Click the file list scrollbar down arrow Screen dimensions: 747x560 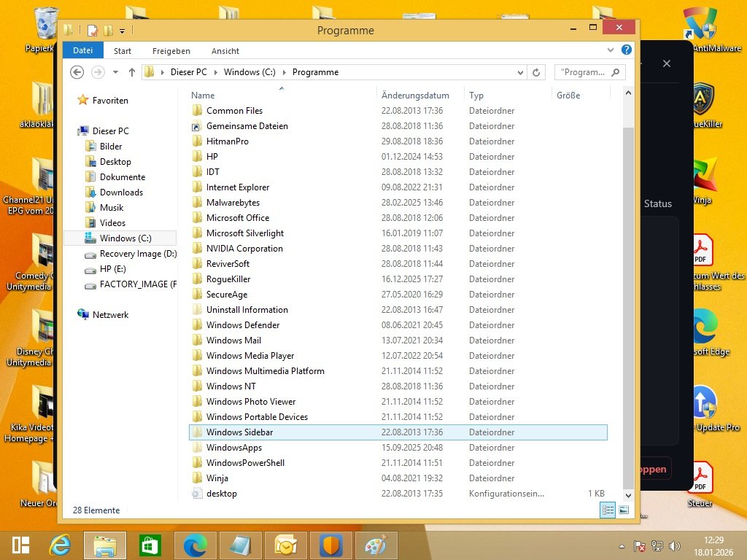[628, 495]
